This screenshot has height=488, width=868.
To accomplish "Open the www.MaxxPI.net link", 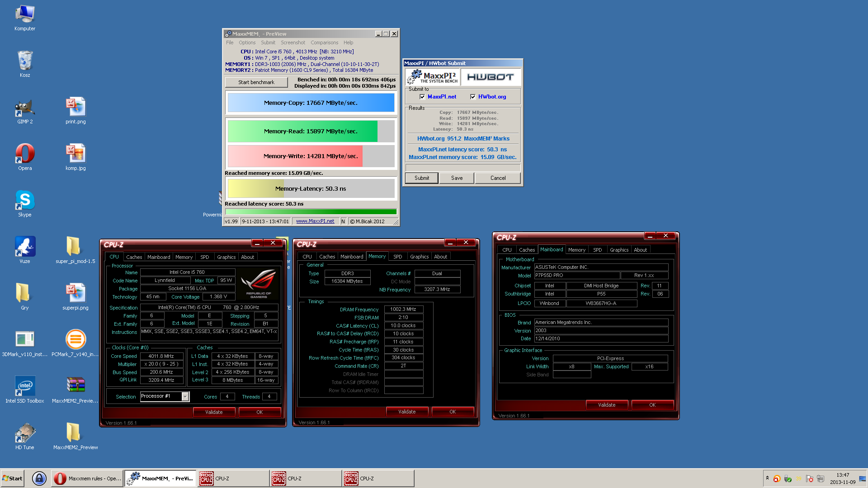I will click(x=315, y=221).
